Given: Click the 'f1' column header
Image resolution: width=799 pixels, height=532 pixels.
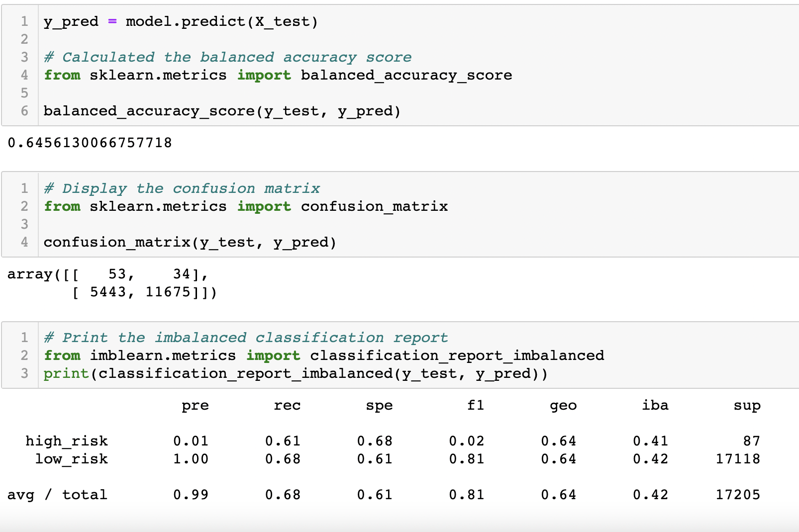Looking at the screenshot, I should (x=476, y=406).
